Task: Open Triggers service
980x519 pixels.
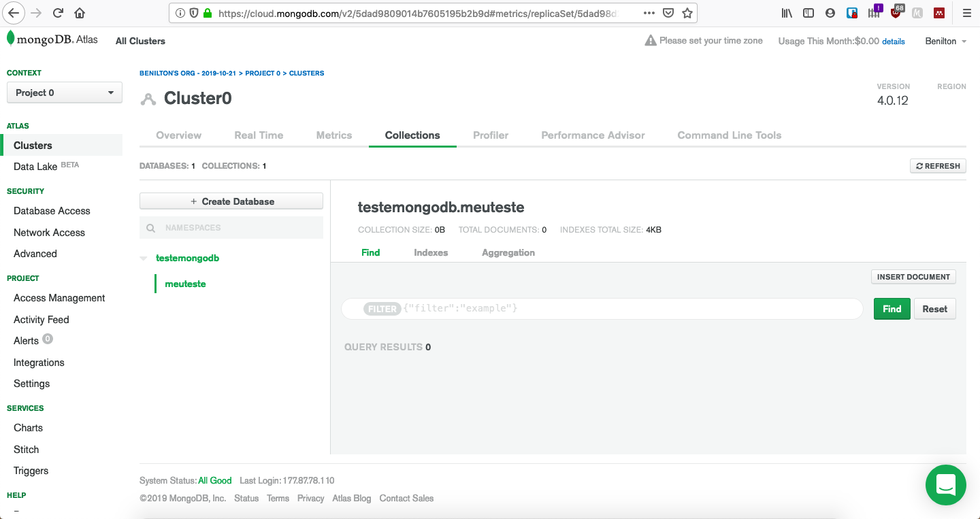Action: (31, 471)
